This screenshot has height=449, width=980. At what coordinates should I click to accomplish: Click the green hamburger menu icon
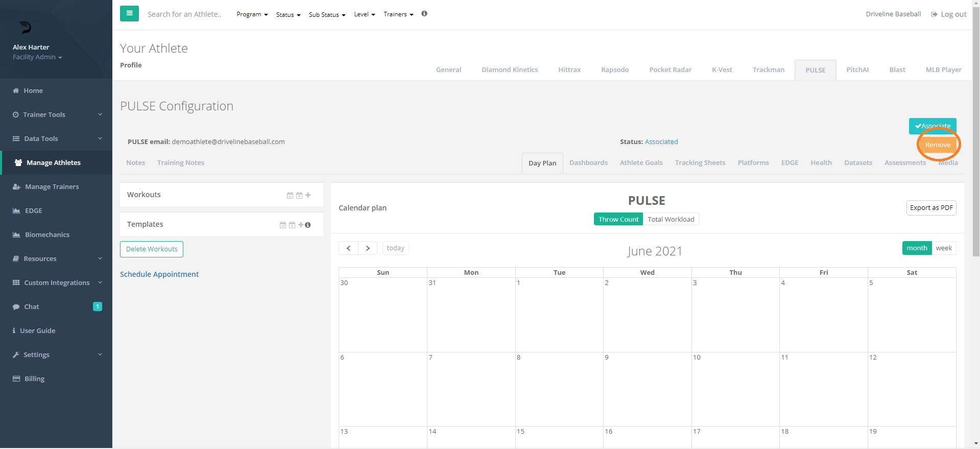129,14
